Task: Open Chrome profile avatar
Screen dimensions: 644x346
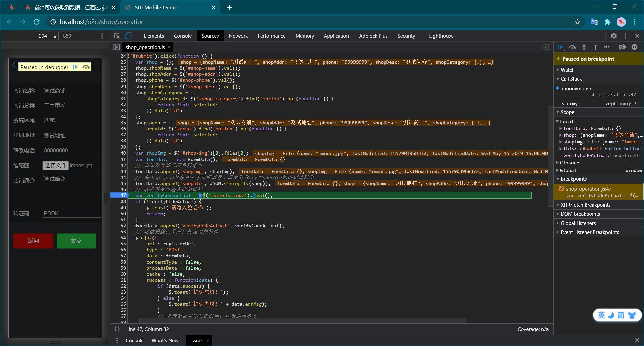Action: click(x=621, y=22)
